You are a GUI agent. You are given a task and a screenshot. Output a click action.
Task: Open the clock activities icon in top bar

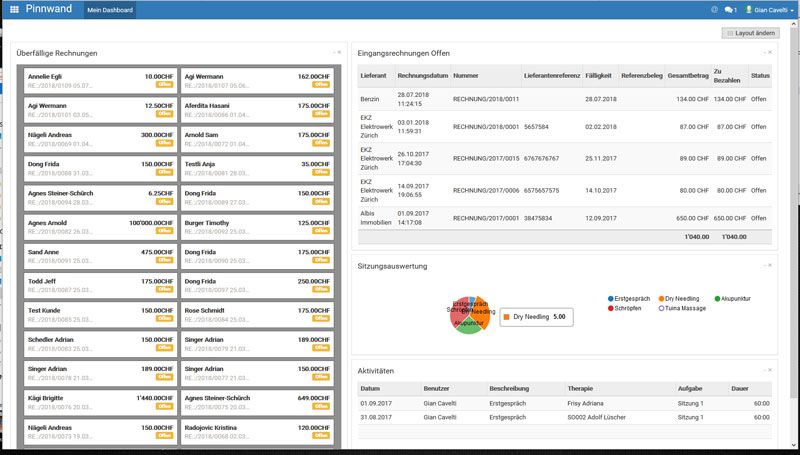pyautogui.click(x=714, y=10)
